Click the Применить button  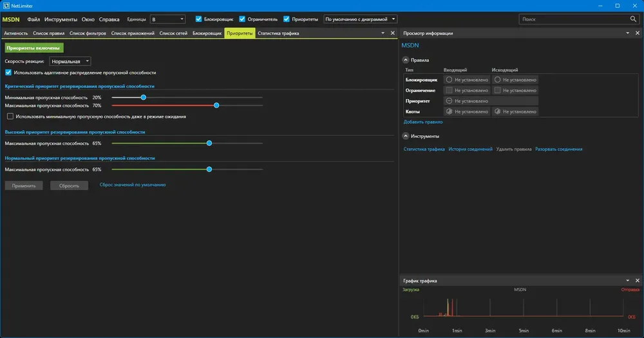pyautogui.click(x=24, y=185)
